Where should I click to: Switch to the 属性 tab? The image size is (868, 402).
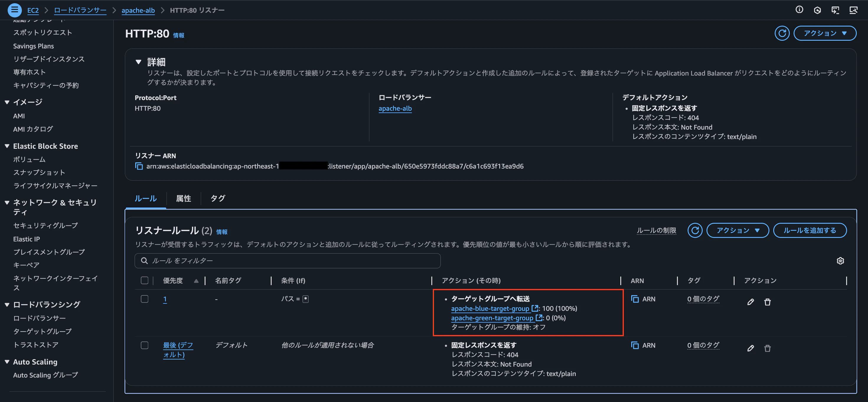[x=184, y=198]
